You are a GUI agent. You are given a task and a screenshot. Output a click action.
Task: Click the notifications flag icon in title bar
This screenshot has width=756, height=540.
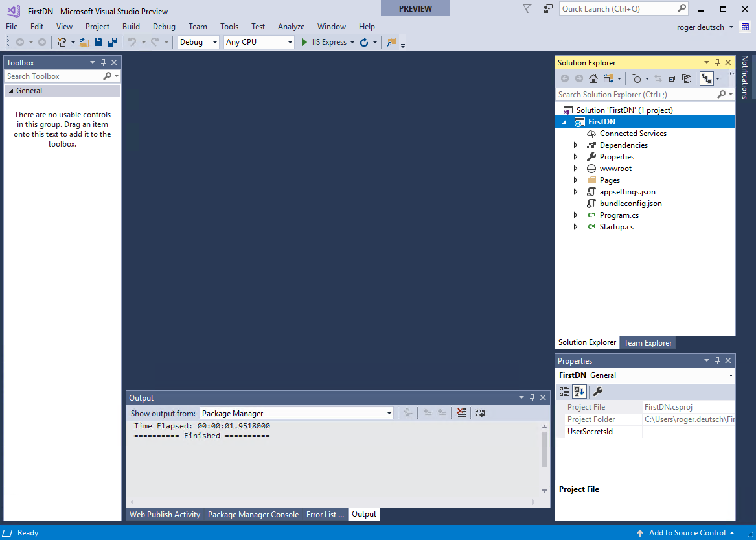pyautogui.click(x=527, y=8)
